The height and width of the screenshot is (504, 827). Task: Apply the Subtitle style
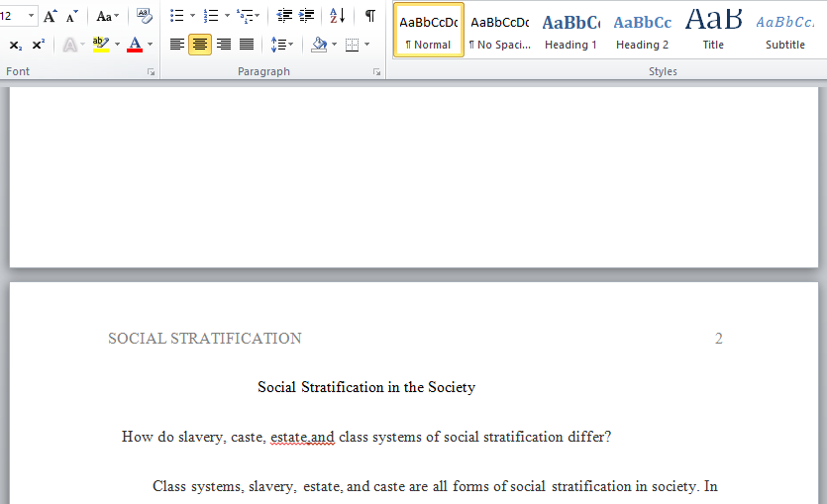pyautogui.click(x=785, y=30)
